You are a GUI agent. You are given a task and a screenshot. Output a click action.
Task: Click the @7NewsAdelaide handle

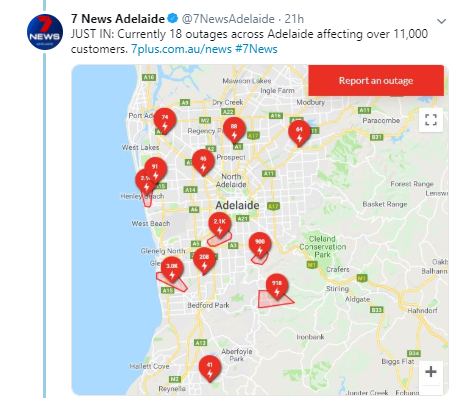coord(228,19)
